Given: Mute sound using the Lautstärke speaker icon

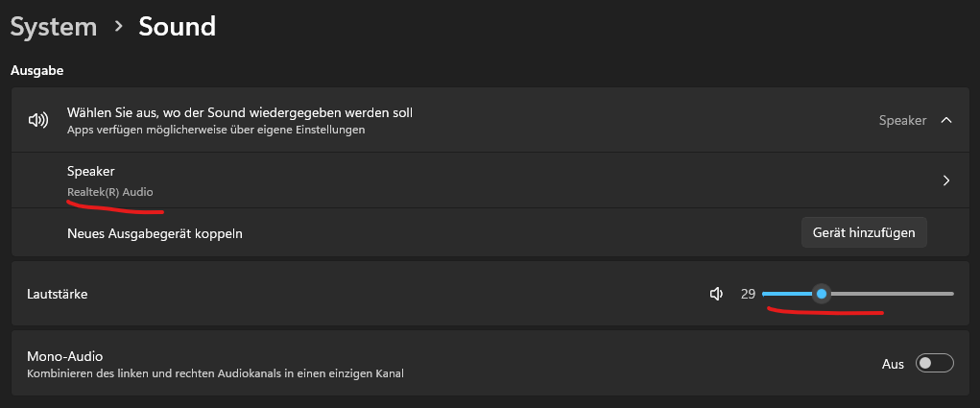Looking at the screenshot, I should tap(716, 294).
